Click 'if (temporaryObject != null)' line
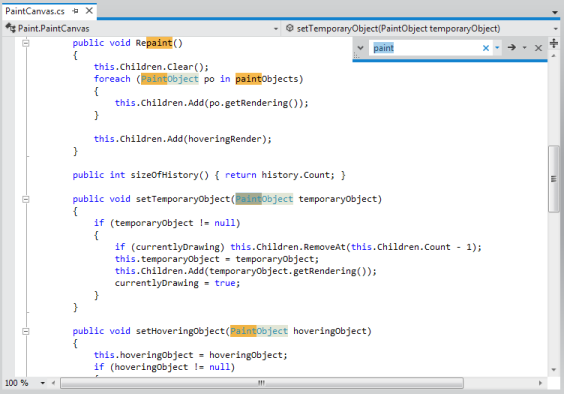The height and width of the screenshot is (394, 564). (x=167, y=223)
